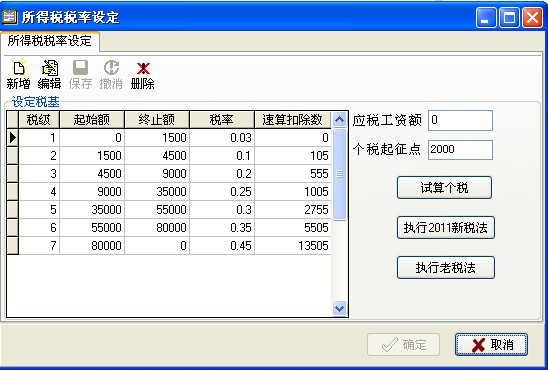Click the 试算个税 button

(x=444, y=188)
